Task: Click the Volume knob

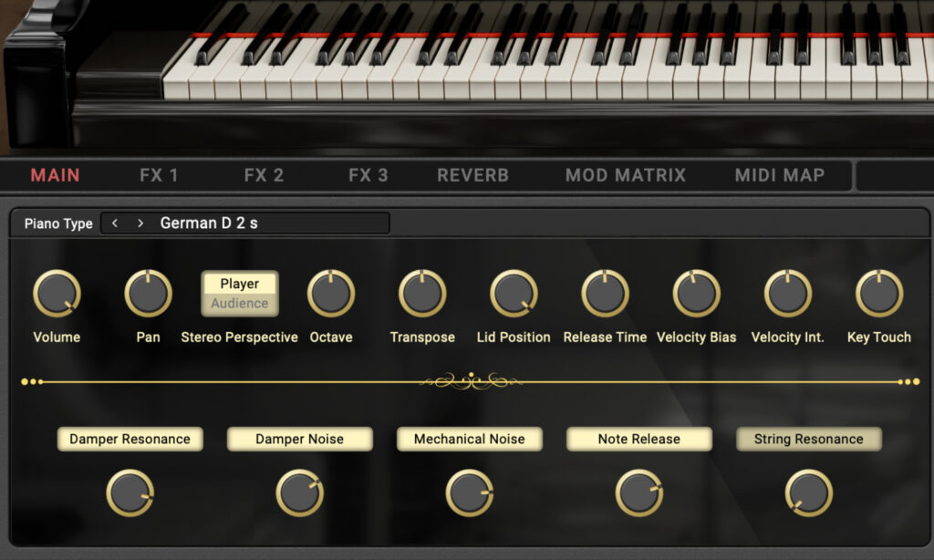Action: (x=57, y=292)
